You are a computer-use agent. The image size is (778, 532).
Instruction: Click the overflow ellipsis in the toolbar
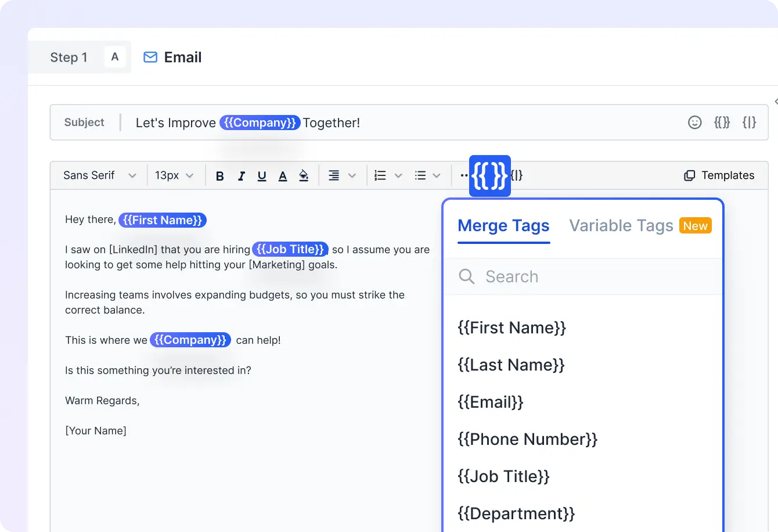(x=463, y=175)
